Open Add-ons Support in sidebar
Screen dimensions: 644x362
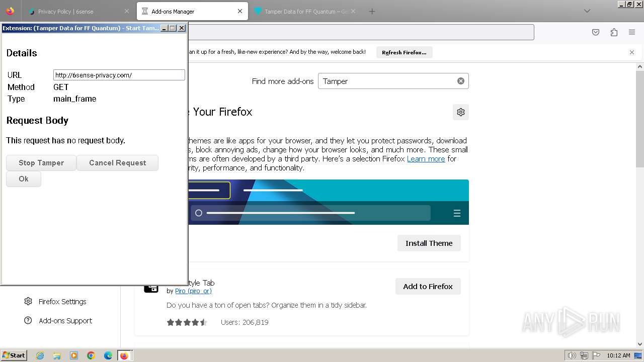point(65,321)
